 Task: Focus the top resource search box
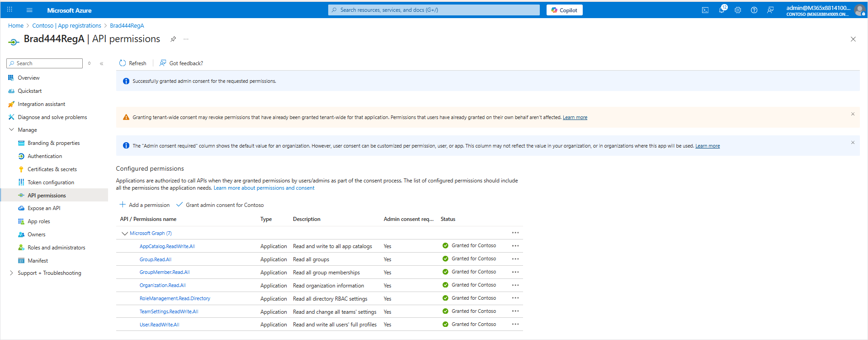[x=434, y=10]
